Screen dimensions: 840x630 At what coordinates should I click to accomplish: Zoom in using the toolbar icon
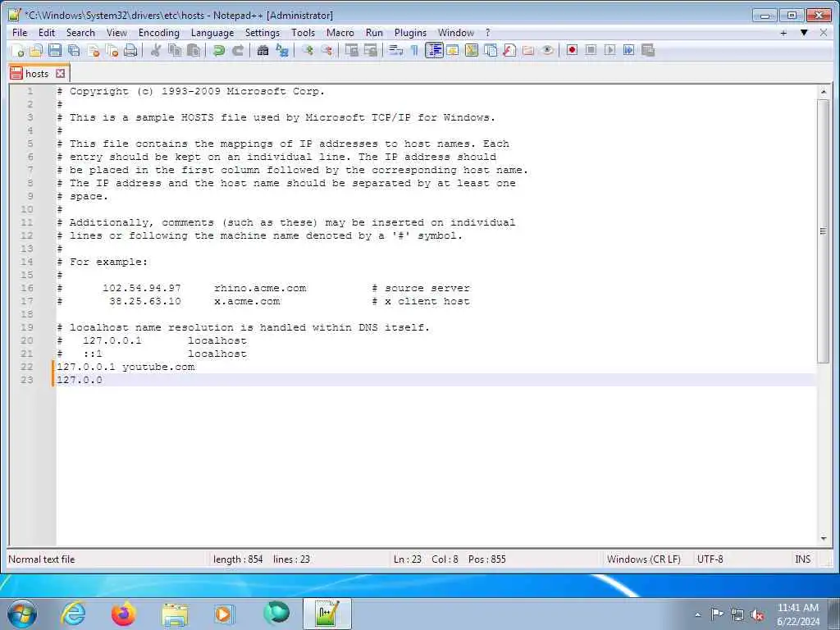click(308, 50)
